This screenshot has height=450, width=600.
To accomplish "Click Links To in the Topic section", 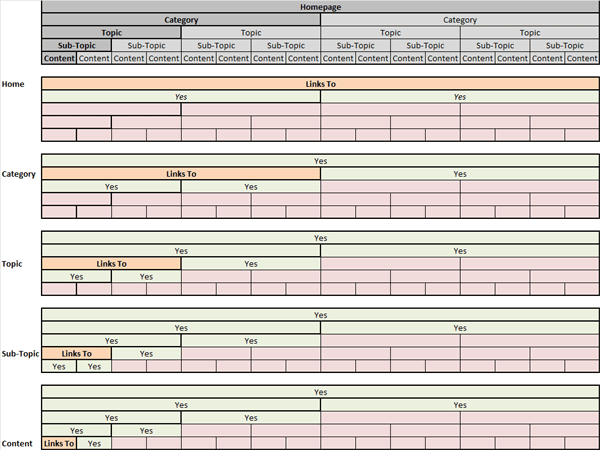I will tap(111, 264).
